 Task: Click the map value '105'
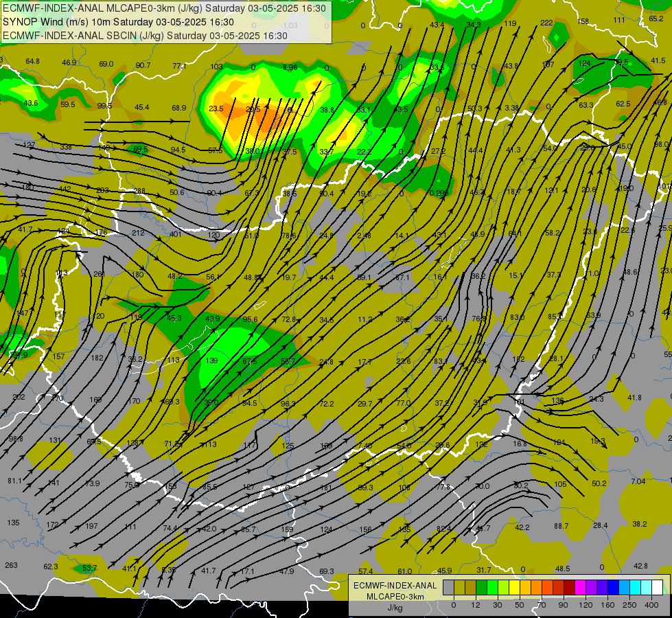[x=561, y=484]
